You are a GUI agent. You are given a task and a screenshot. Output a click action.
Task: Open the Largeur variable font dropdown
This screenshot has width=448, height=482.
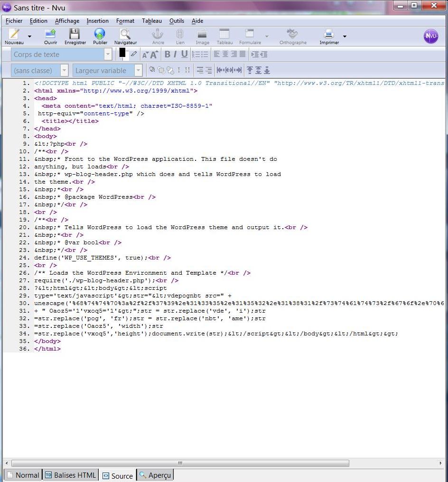pyautogui.click(x=107, y=70)
